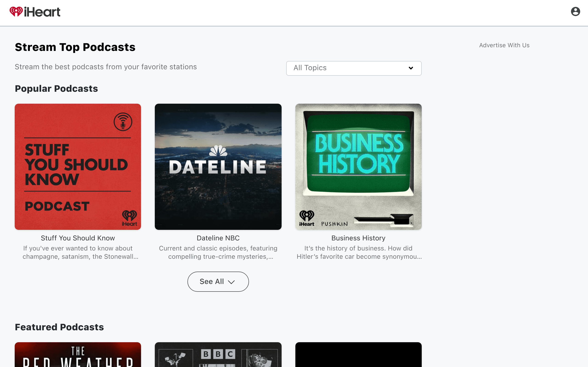Click the Business History description text

pyautogui.click(x=359, y=253)
